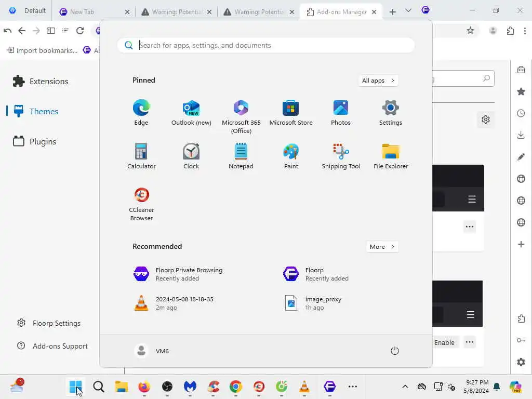
Task: Launch Outlook (new) pinned app
Action: (191, 112)
